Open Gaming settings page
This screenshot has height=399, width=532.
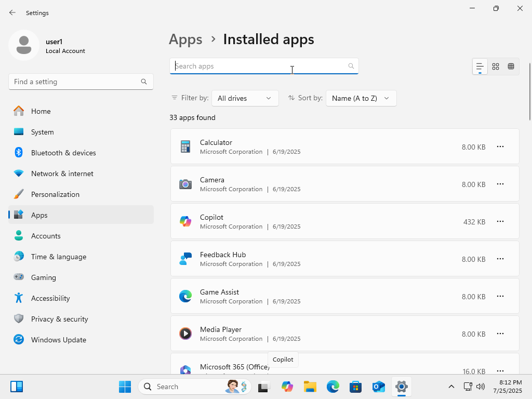coord(81,277)
